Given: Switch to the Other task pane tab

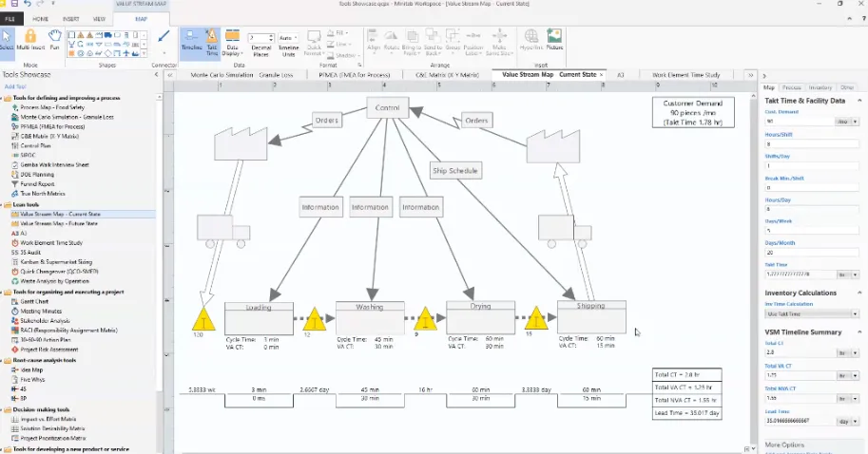Looking at the screenshot, I should [847, 87].
